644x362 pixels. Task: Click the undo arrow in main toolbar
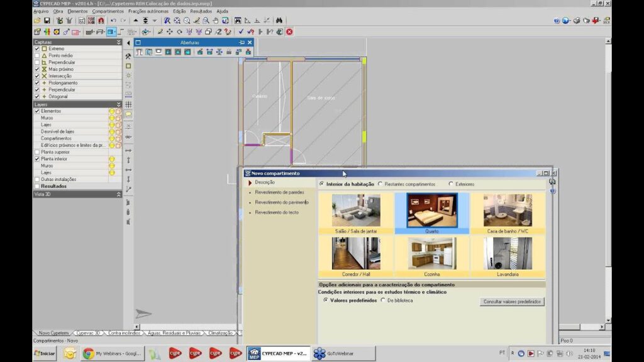(x=113, y=21)
